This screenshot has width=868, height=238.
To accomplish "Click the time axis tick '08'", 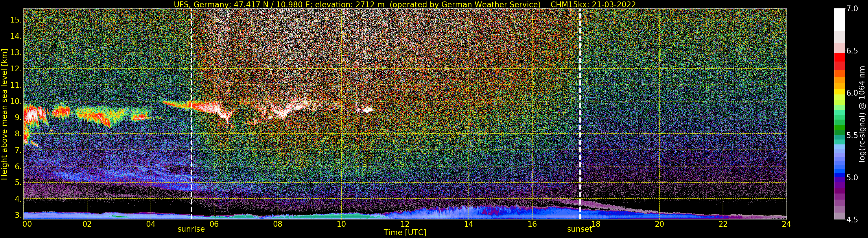I will point(278,224).
